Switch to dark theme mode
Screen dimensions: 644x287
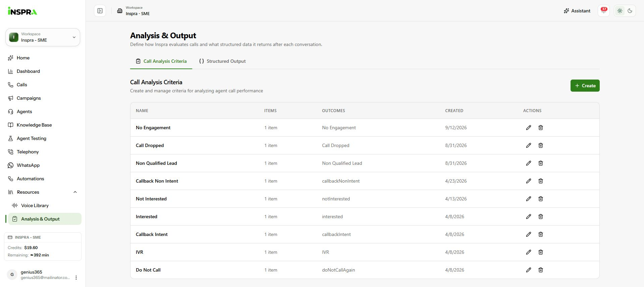pyautogui.click(x=630, y=11)
